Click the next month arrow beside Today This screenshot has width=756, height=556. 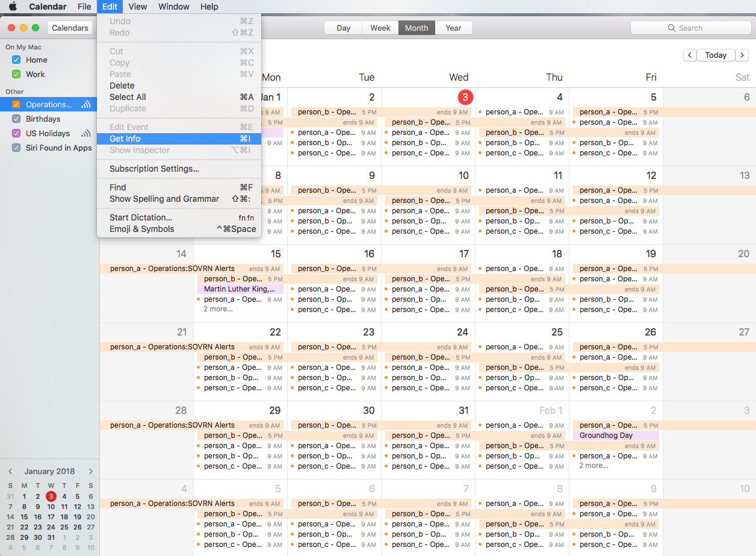[x=742, y=55]
